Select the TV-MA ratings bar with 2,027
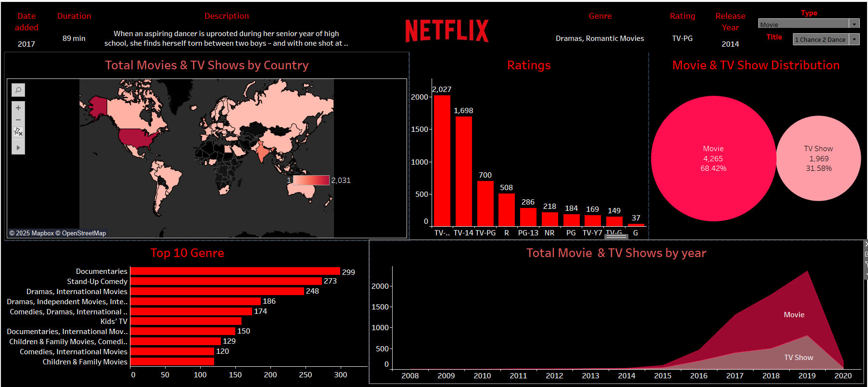Viewport: 868px width, 387px height. pyautogui.click(x=442, y=161)
